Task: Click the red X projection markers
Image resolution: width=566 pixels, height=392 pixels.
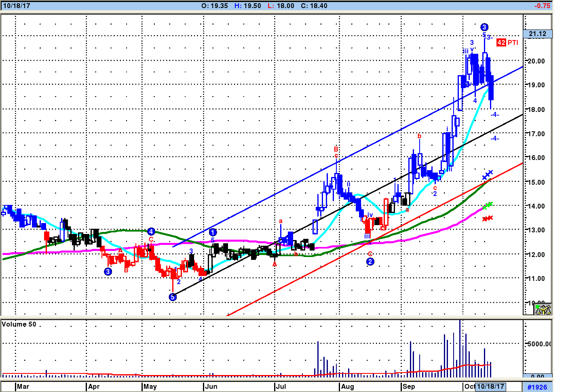Action: click(x=488, y=218)
